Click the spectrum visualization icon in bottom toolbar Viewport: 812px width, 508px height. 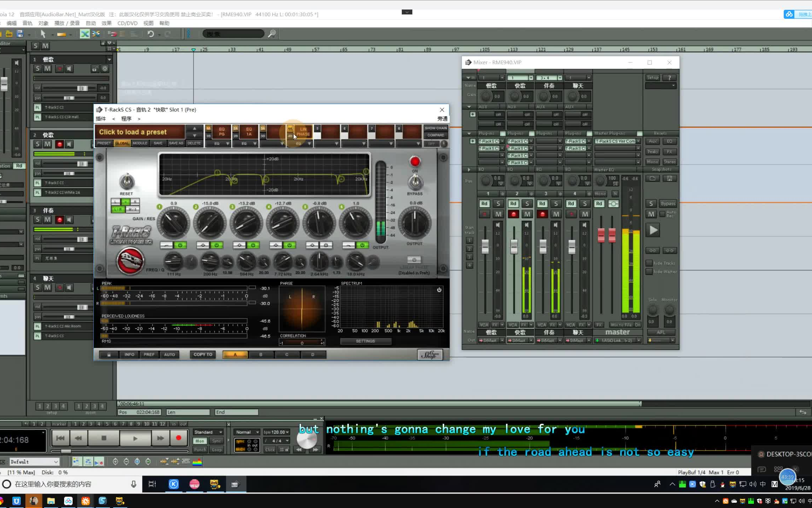197,461
